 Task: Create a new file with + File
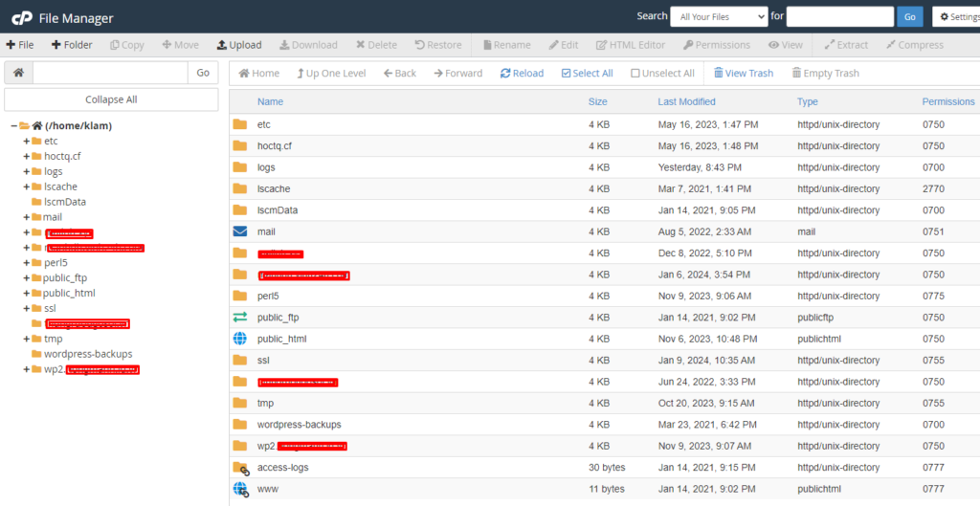tap(20, 45)
